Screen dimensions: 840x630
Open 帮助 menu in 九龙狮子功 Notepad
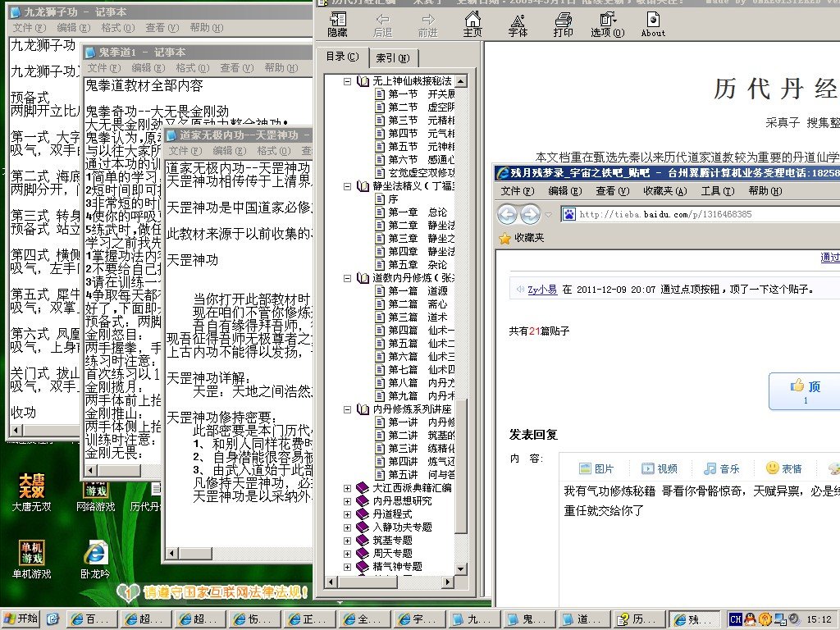(206, 27)
